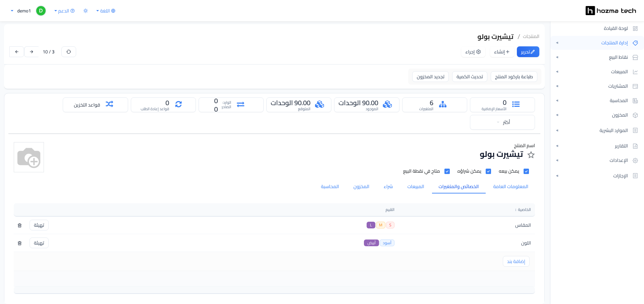Go to next record with right arrow
Image resolution: width=644 pixels, height=304 pixels.
coord(32,52)
